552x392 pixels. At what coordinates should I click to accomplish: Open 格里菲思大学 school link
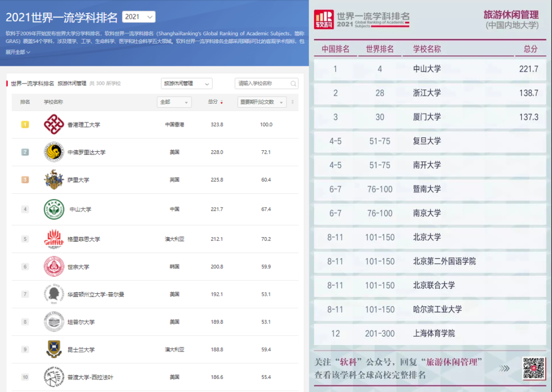[x=84, y=239]
